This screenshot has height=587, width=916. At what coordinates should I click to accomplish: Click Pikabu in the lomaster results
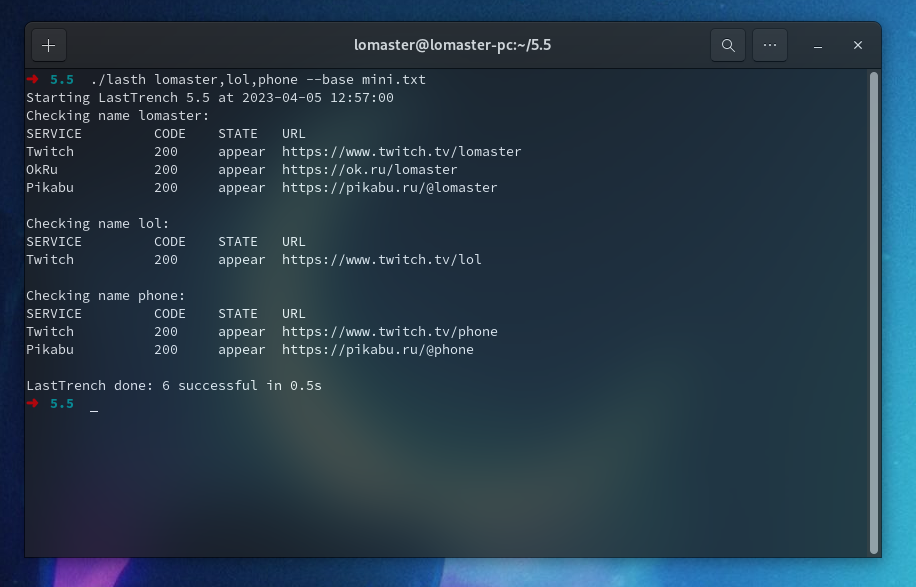point(50,188)
